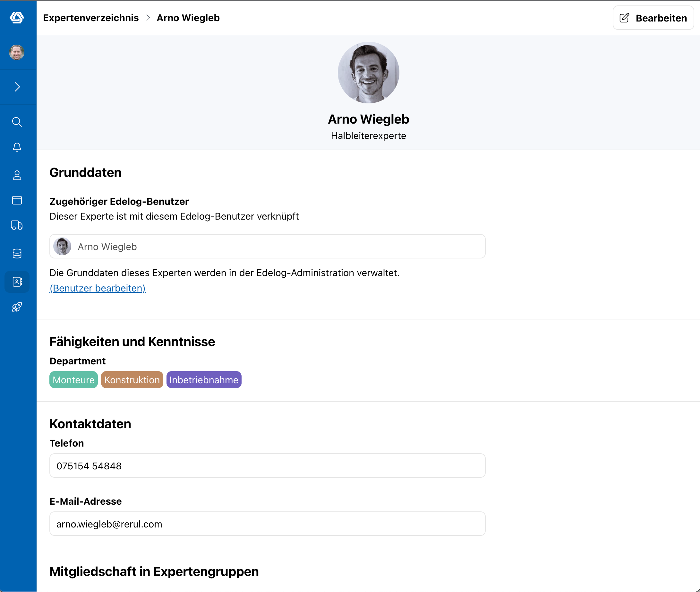Click the Arno Wiegleb name heading below the photo

click(368, 119)
